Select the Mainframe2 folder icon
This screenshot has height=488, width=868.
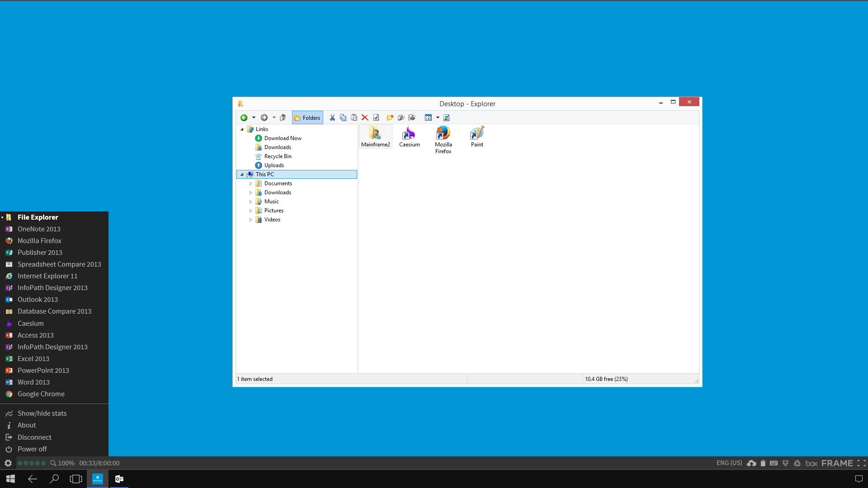point(375,136)
